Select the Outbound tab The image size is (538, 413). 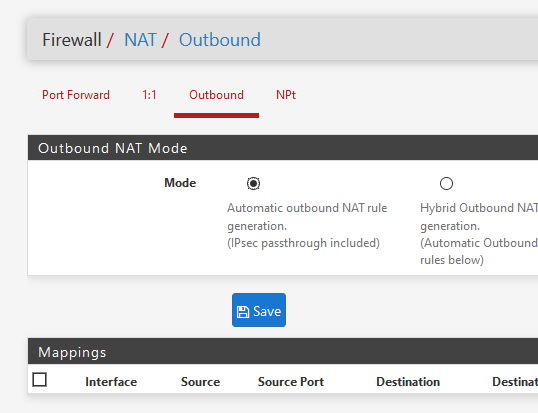click(x=217, y=95)
